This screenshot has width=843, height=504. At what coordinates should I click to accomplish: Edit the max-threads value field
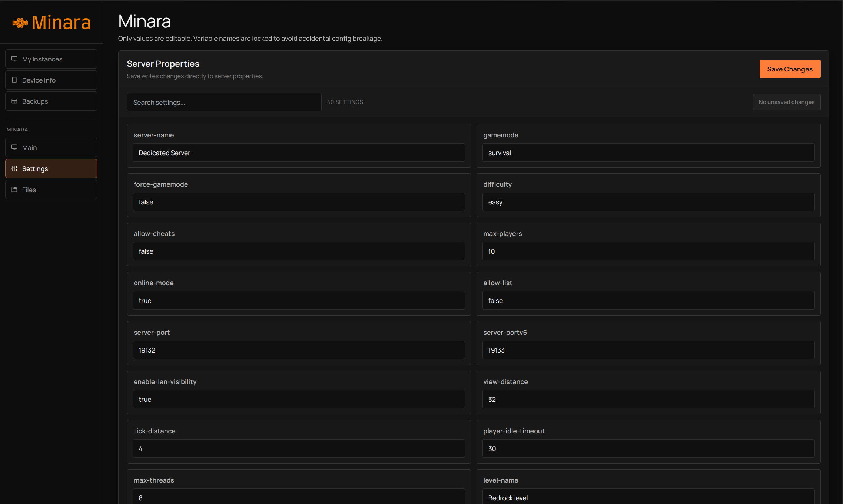[x=299, y=496]
